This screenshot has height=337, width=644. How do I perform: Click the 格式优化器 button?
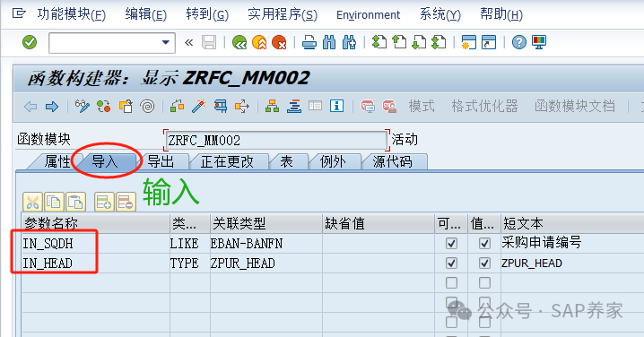click(485, 107)
